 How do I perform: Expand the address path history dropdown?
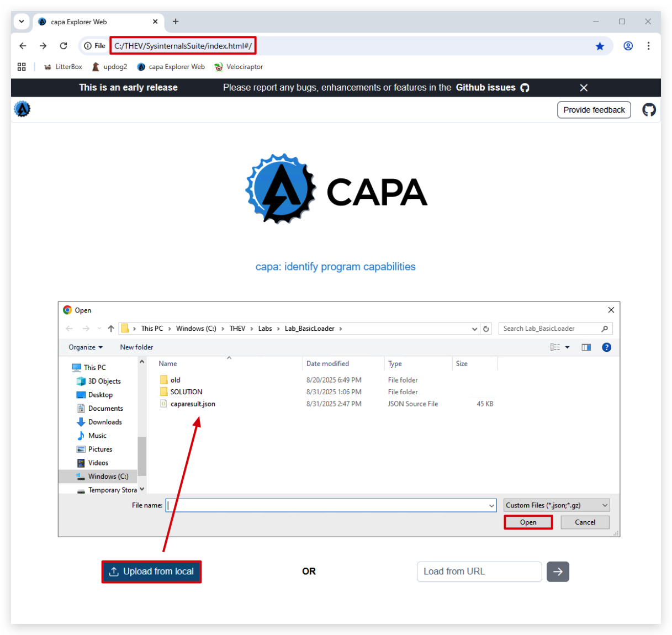pyautogui.click(x=474, y=329)
